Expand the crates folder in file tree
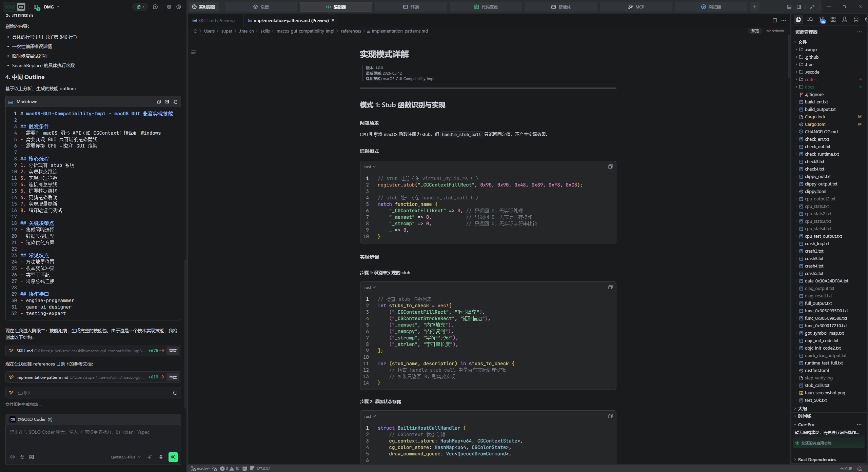 pyautogui.click(x=810, y=79)
